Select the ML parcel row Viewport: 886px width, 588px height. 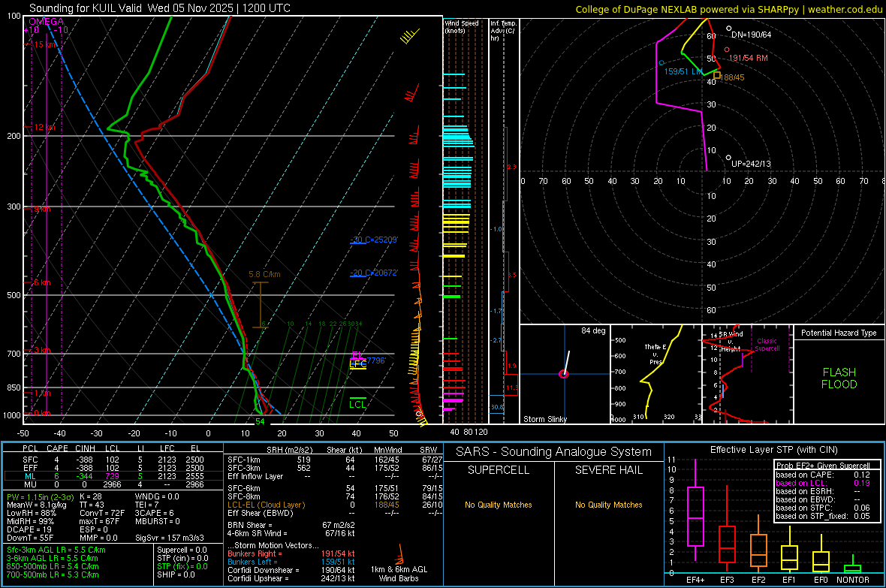[113, 475]
